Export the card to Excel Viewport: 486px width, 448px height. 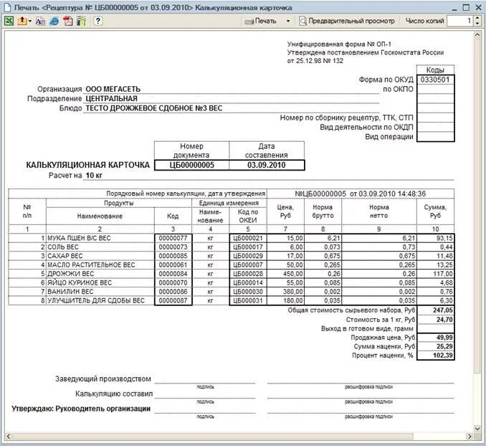(x=9, y=21)
